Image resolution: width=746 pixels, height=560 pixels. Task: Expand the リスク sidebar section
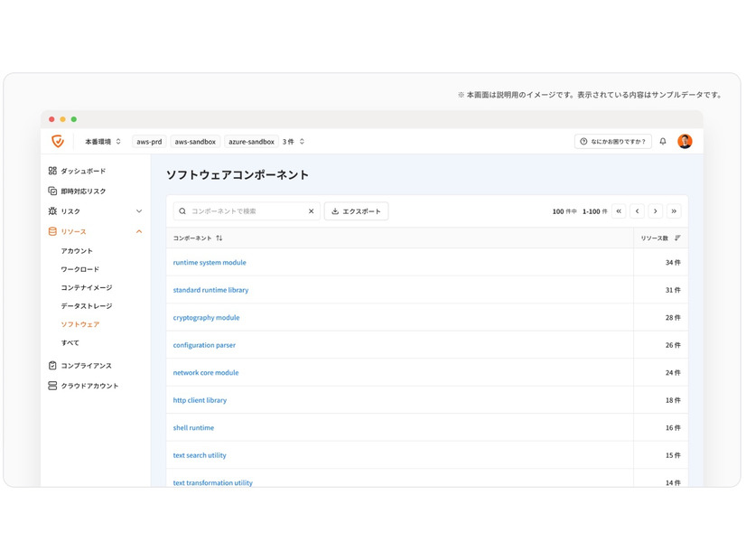click(x=140, y=210)
